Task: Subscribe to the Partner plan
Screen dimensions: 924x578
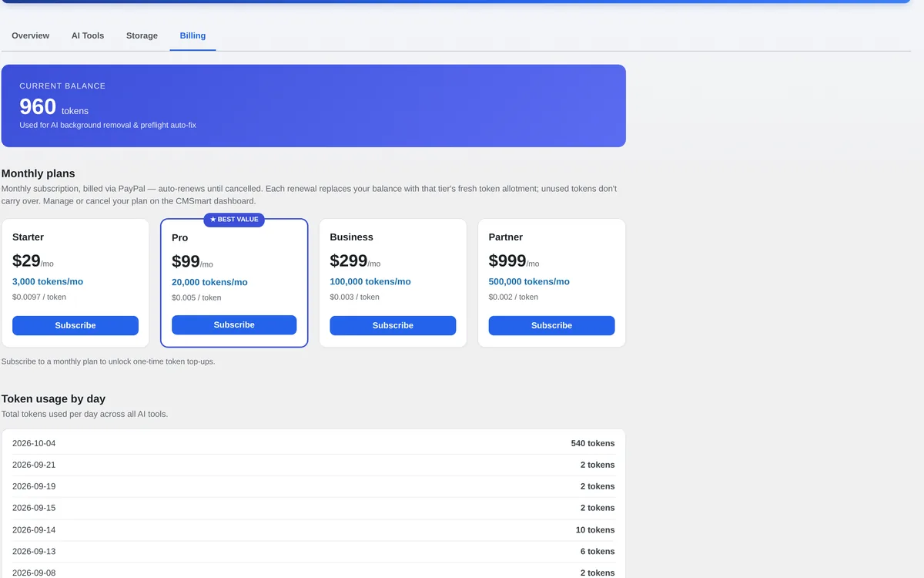Action: (x=551, y=325)
